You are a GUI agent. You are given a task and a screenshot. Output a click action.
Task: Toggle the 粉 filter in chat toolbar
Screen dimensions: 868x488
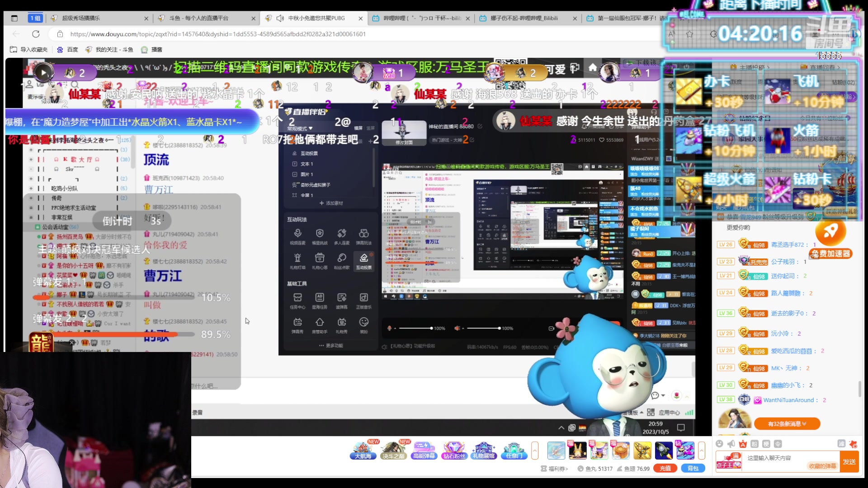tap(755, 444)
